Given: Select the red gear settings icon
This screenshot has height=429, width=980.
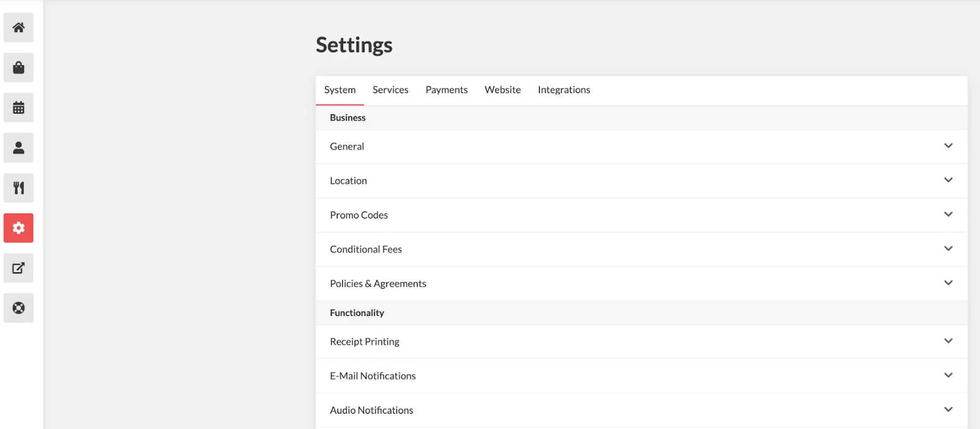Looking at the screenshot, I should pyautogui.click(x=18, y=228).
